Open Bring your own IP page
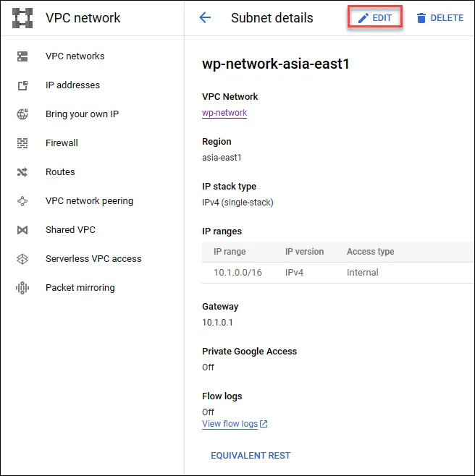This screenshot has height=476, width=475. pos(82,114)
